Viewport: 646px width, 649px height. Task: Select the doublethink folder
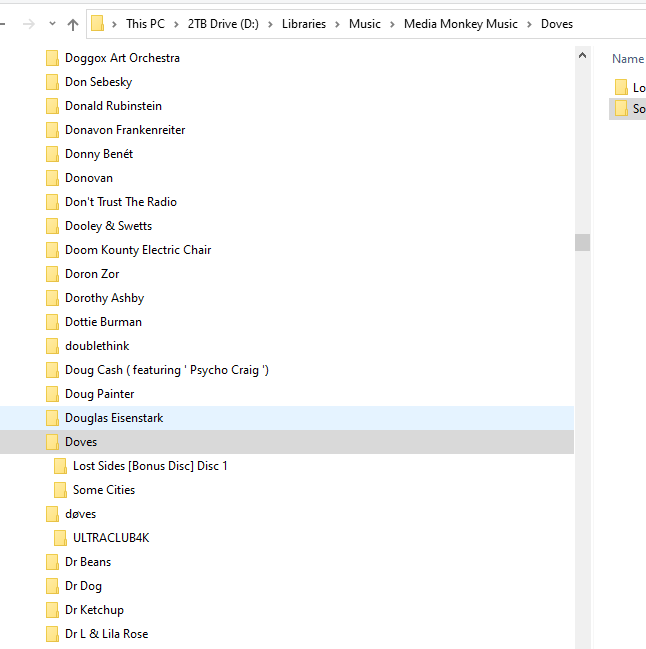click(97, 346)
